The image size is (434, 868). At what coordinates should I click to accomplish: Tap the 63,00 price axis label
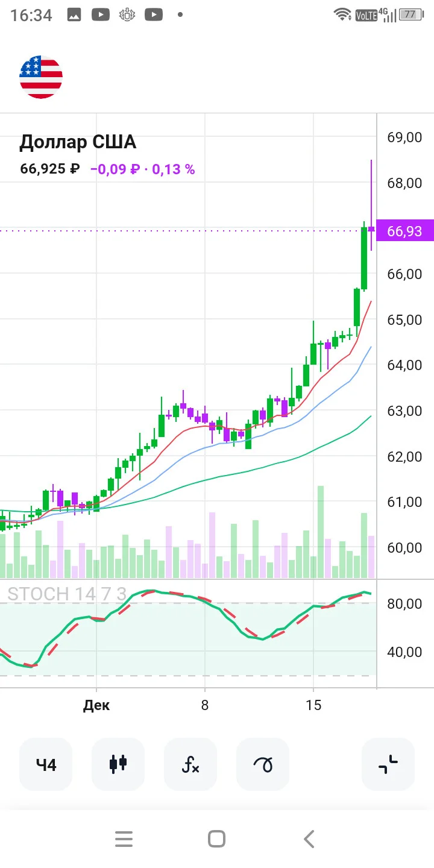(404, 410)
